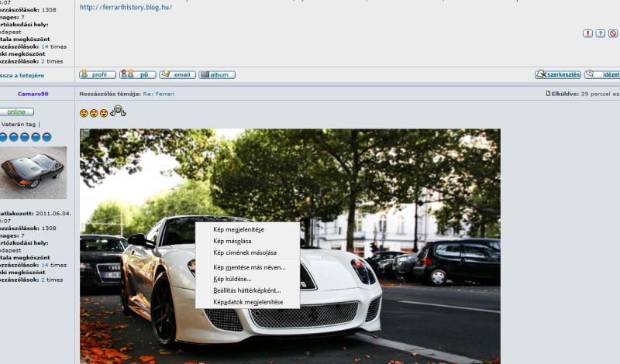
Task: Click the red delete post icon
Action: [612, 34]
